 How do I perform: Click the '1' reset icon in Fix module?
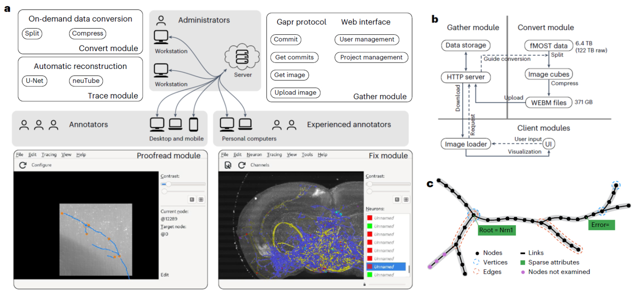pos(397,199)
